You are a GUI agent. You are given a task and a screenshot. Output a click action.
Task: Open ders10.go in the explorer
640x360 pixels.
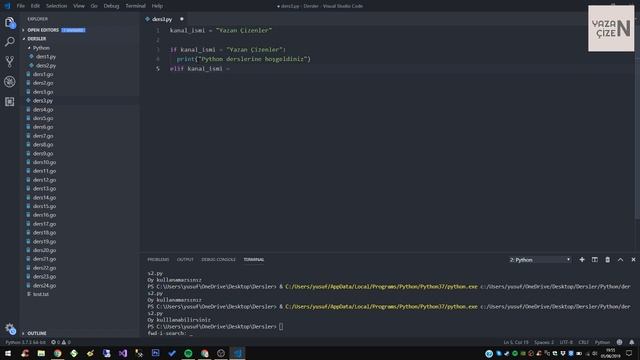coord(44,162)
